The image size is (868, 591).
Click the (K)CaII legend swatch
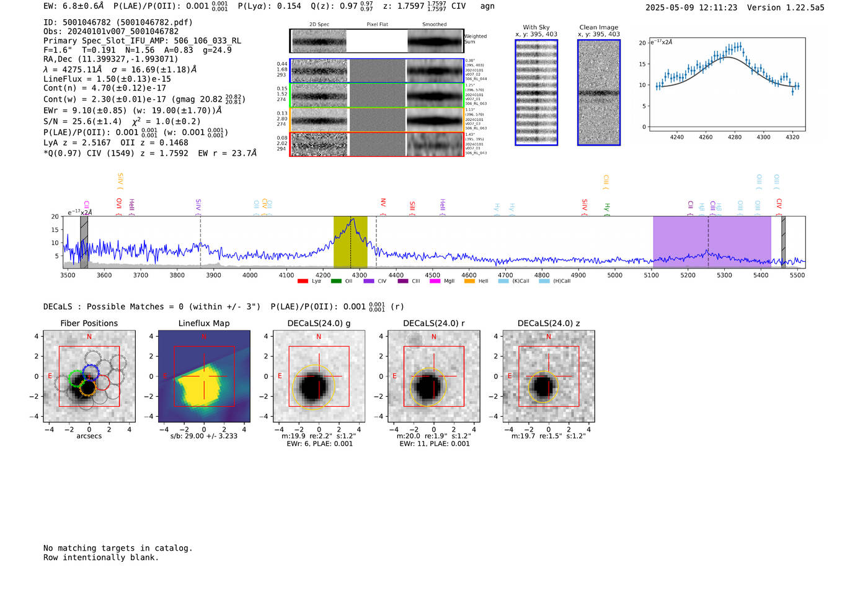click(503, 282)
